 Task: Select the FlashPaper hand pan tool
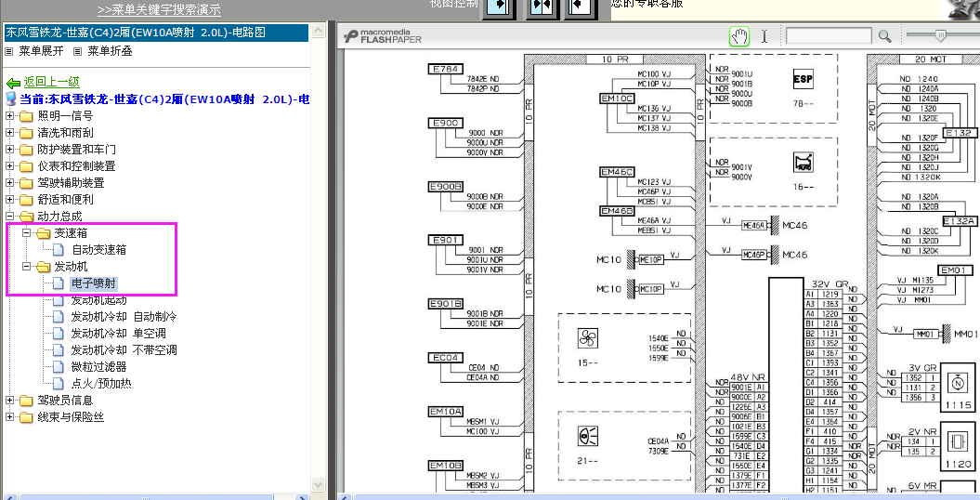(739, 36)
